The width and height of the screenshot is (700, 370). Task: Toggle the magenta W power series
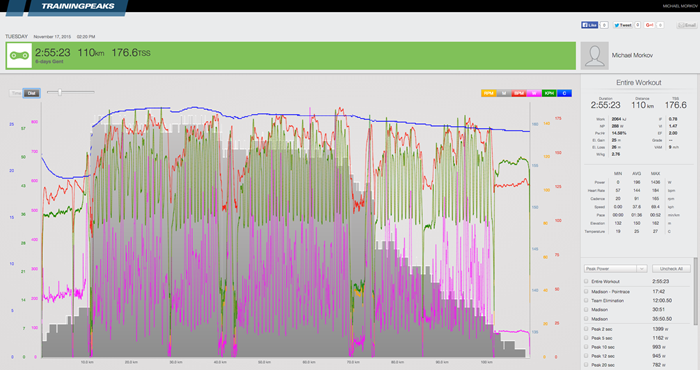(534, 93)
